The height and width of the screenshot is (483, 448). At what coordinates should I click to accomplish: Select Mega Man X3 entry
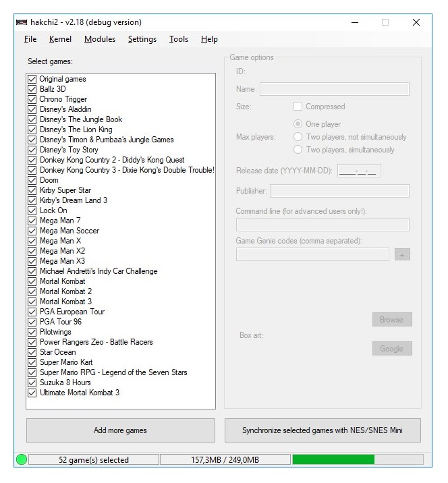tap(63, 261)
